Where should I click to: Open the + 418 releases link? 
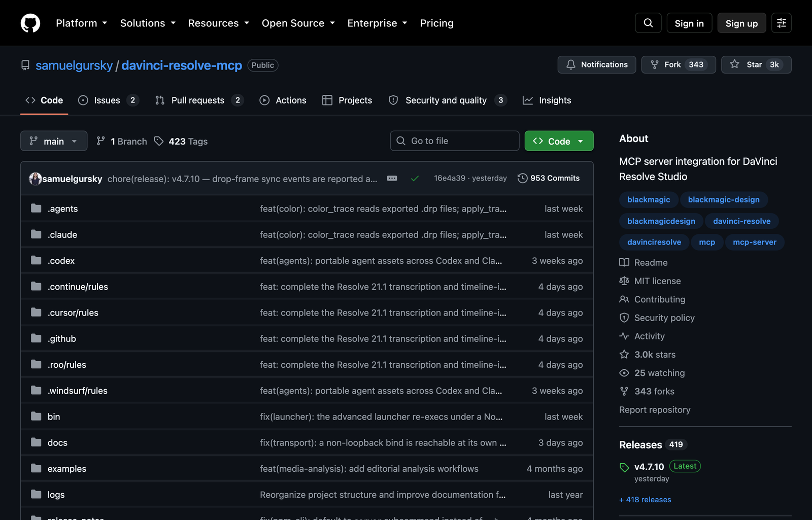click(x=645, y=500)
